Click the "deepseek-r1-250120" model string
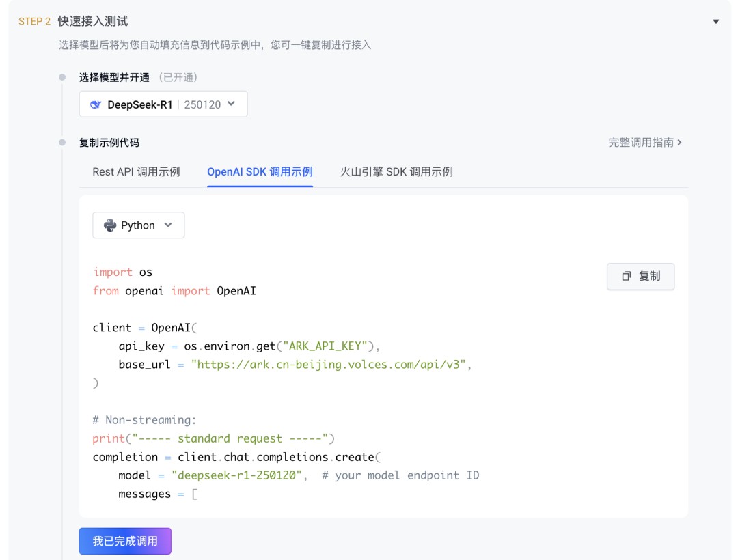This screenshot has height=560, width=738. [236, 475]
